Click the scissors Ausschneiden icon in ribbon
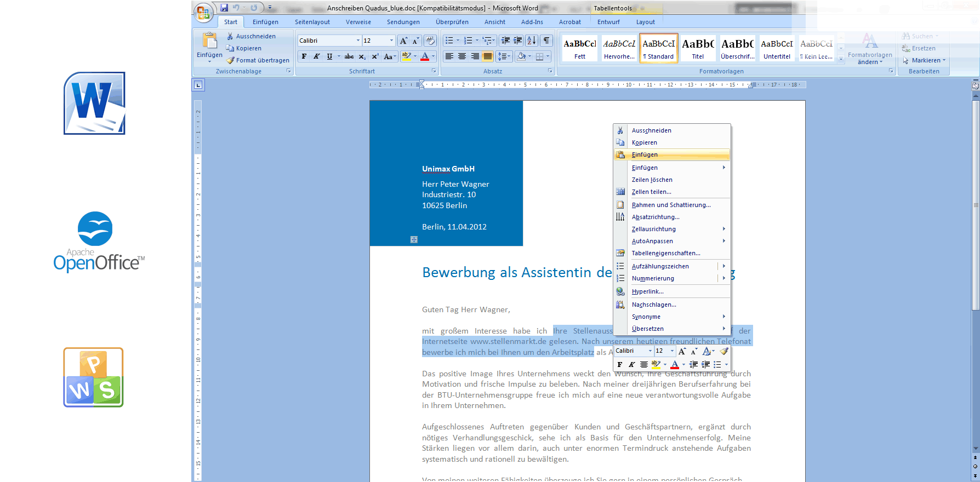Screen dimensions: 980x482 (x=230, y=36)
